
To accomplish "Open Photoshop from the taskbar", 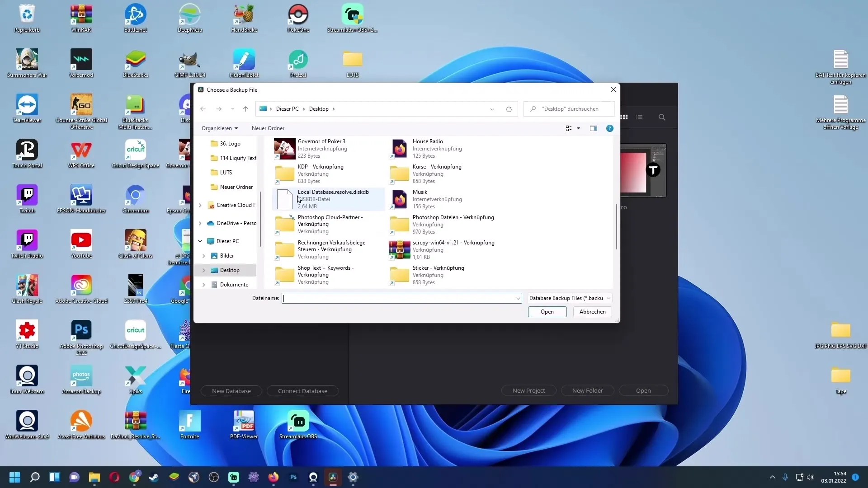I will pyautogui.click(x=293, y=477).
